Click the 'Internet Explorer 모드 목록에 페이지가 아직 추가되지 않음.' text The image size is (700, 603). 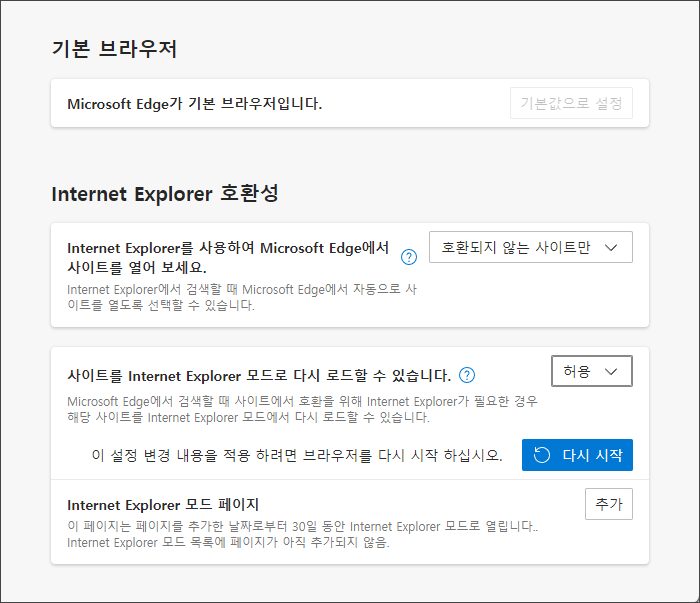coord(228,542)
